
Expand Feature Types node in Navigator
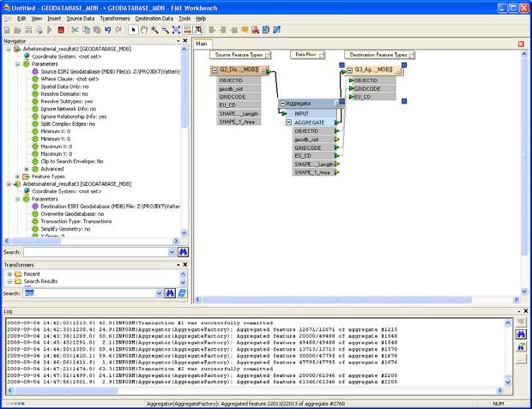tap(17, 177)
